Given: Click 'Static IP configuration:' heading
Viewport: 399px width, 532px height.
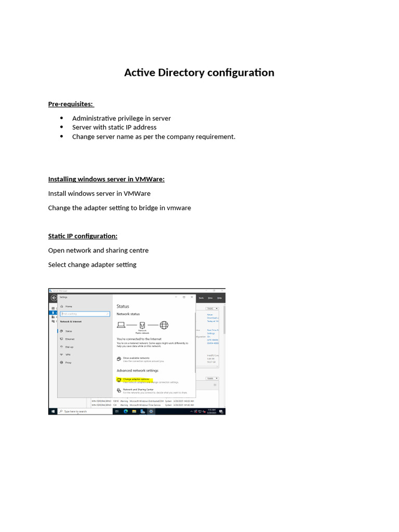Looking at the screenshot, I should (83, 236).
